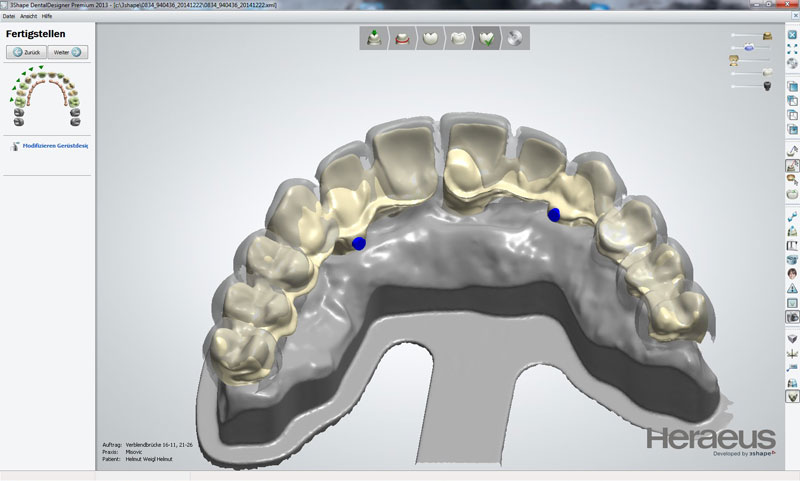Click the CAM disc output step icon
The width and height of the screenshot is (800, 481).
[x=516, y=38]
